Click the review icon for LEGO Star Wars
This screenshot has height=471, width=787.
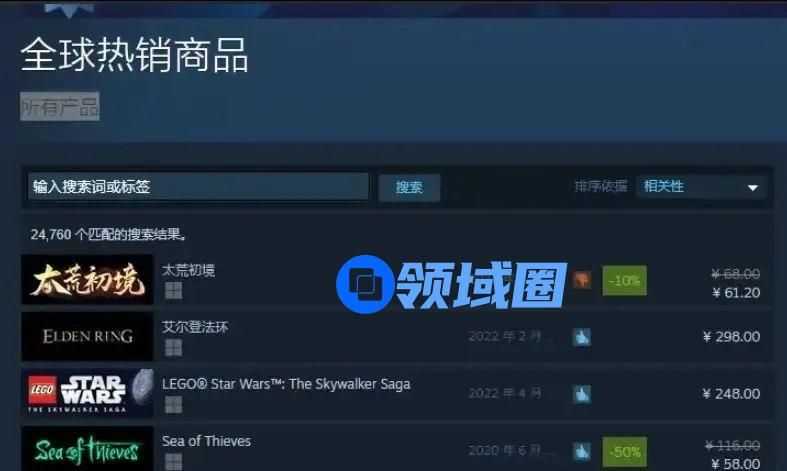[582, 394]
